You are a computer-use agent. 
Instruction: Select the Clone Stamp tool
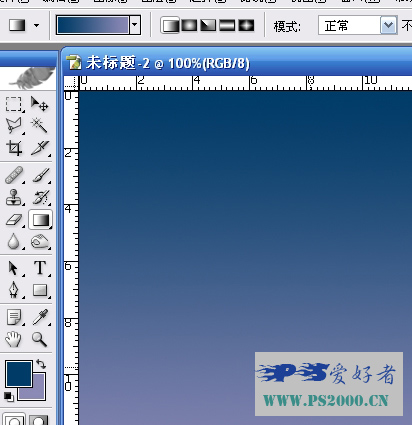(14, 197)
